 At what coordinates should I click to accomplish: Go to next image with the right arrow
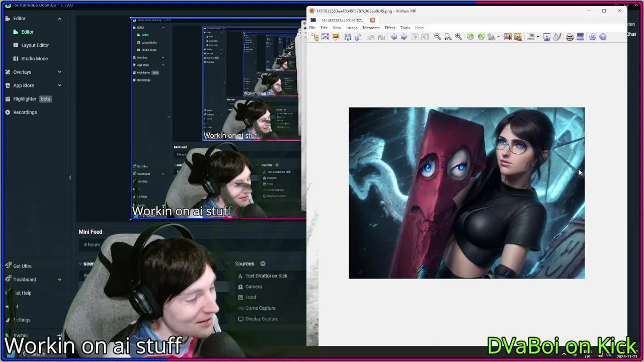(x=404, y=37)
